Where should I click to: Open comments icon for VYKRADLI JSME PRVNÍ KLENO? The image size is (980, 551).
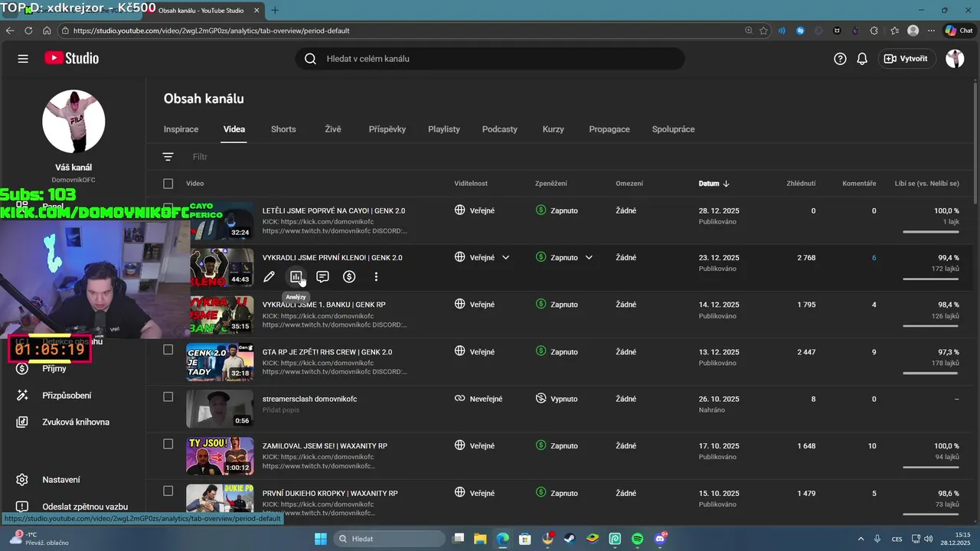point(323,277)
